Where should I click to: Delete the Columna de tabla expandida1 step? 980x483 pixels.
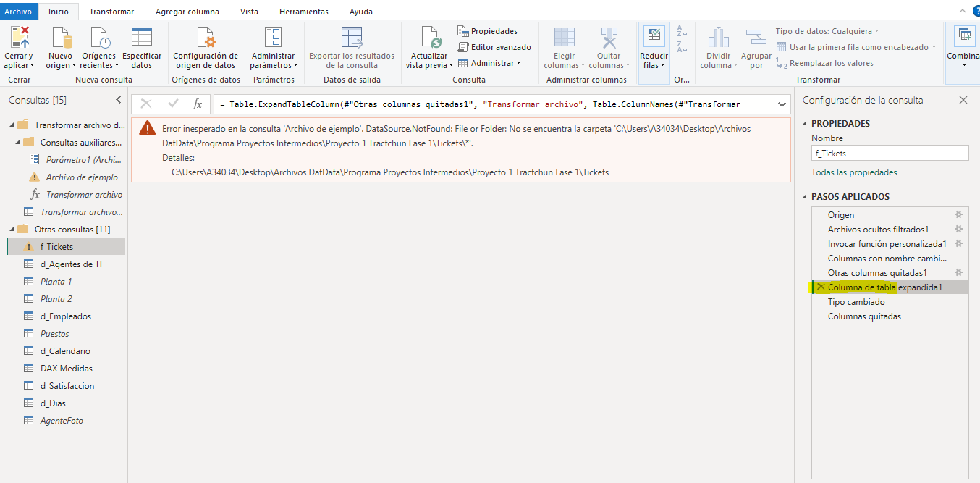pyautogui.click(x=821, y=287)
